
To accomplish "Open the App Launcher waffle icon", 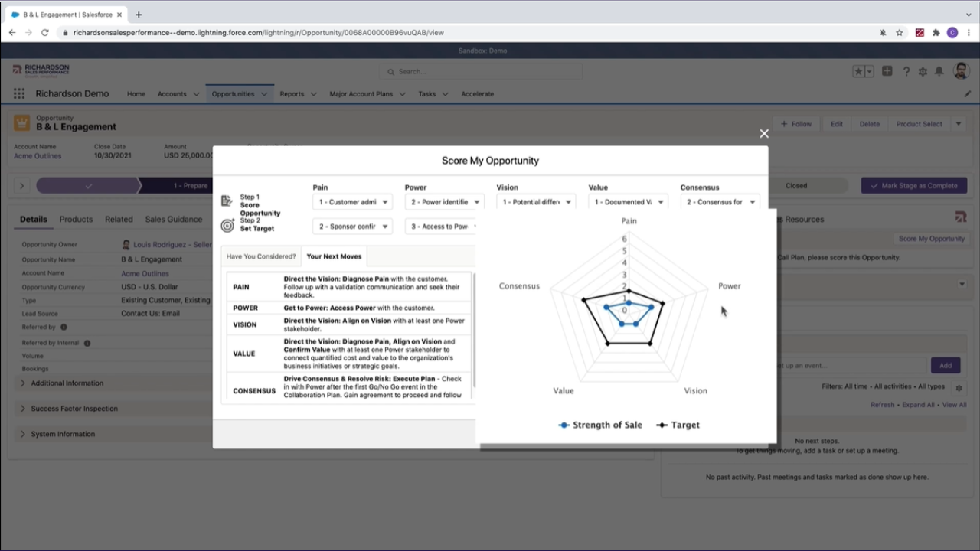I will (18, 93).
